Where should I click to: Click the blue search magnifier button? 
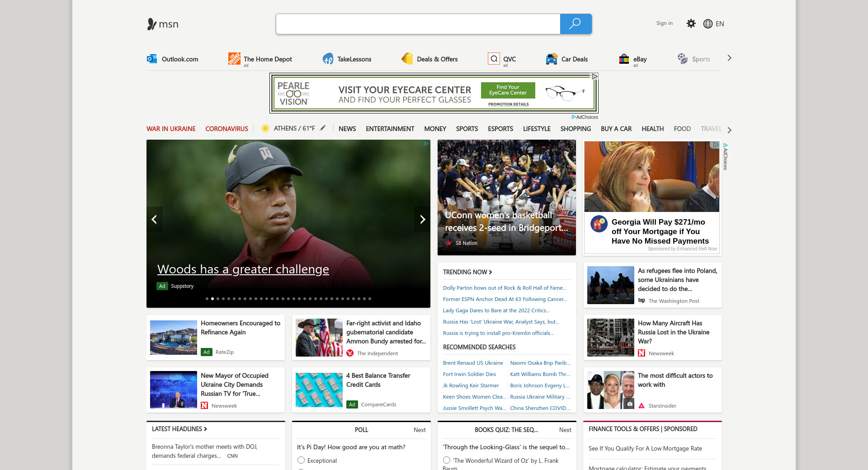[576, 24]
